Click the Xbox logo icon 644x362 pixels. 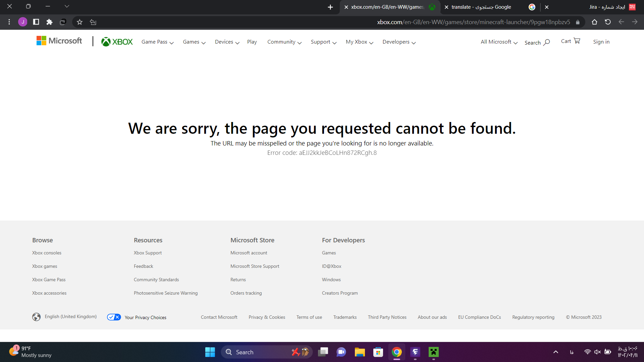(x=106, y=42)
